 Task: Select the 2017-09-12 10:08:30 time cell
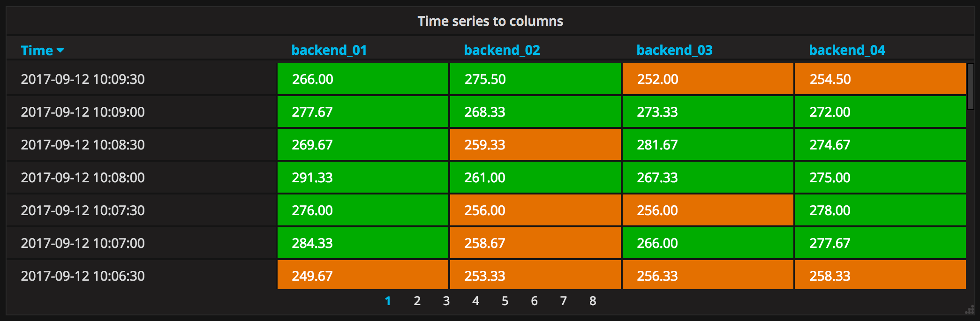pos(83,145)
